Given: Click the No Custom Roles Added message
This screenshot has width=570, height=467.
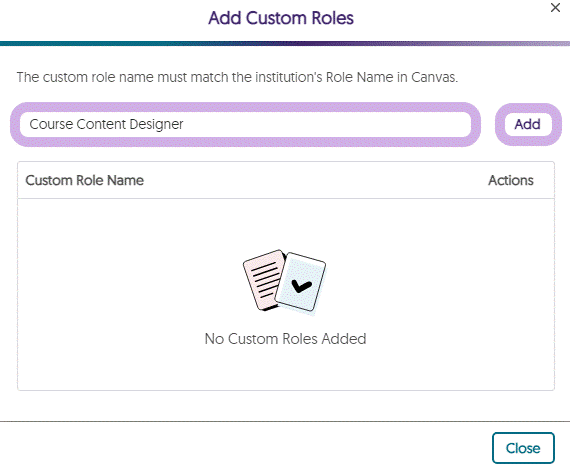Looking at the screenshot, I should [x=285, y=339].
